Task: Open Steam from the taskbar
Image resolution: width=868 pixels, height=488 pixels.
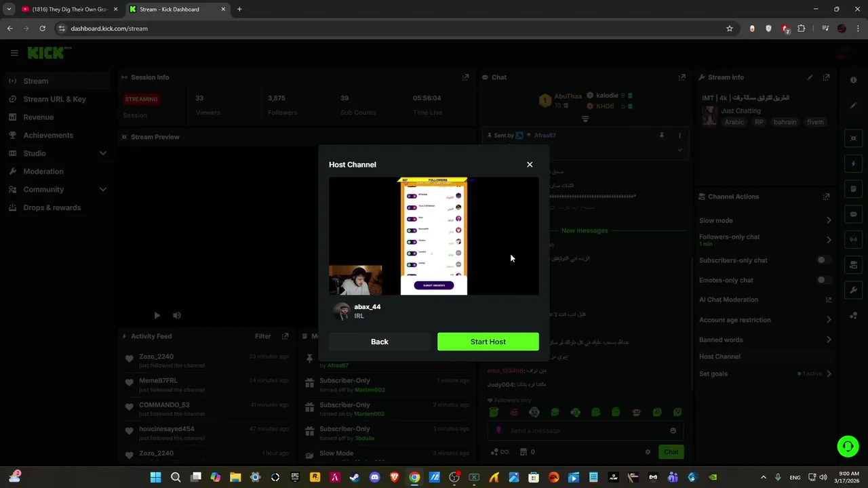Action: pos(355,477)
